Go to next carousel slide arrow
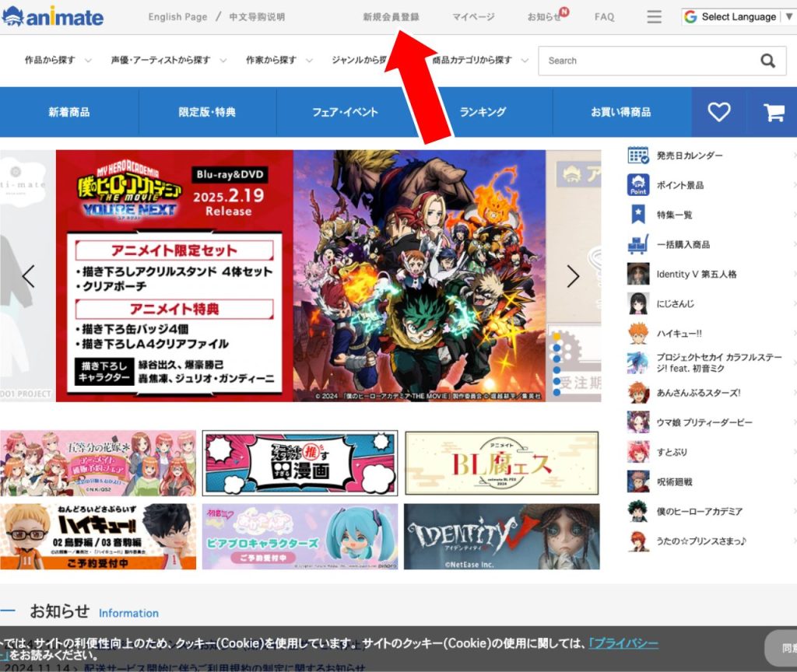 574,276
